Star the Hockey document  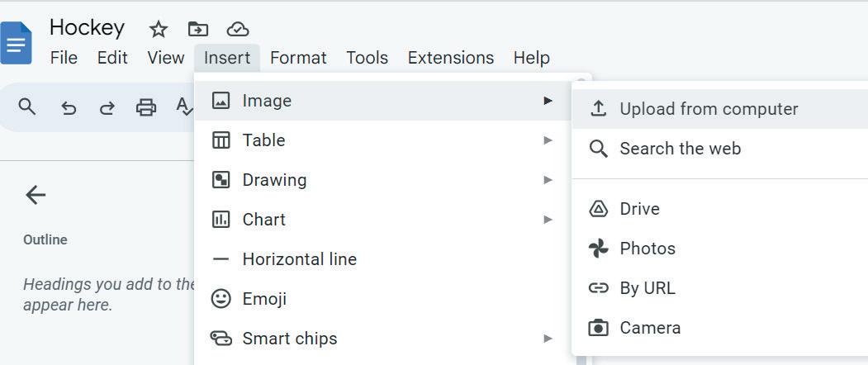[158, 30]
